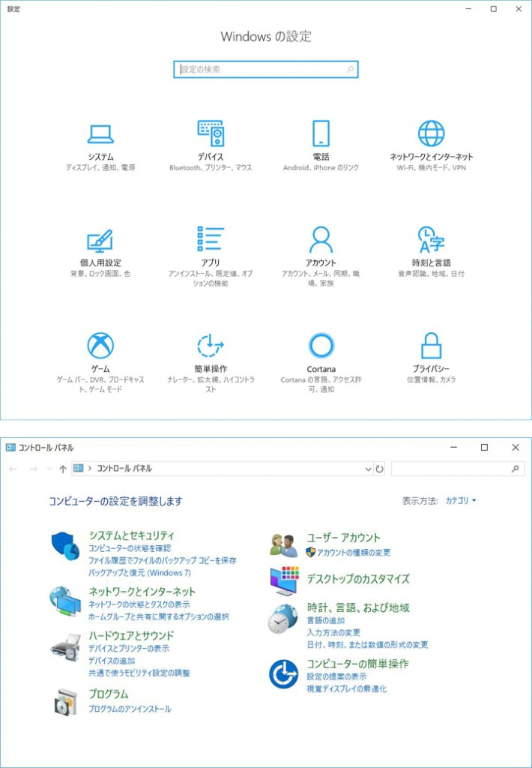This screenshot has width=532, height=768.
Task: Click the Control Panel forward arrow
Action: (33, 469)
